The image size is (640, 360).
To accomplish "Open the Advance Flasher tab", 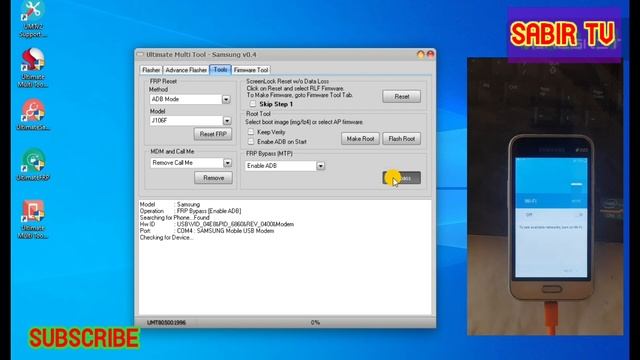I will pos(186,70).
